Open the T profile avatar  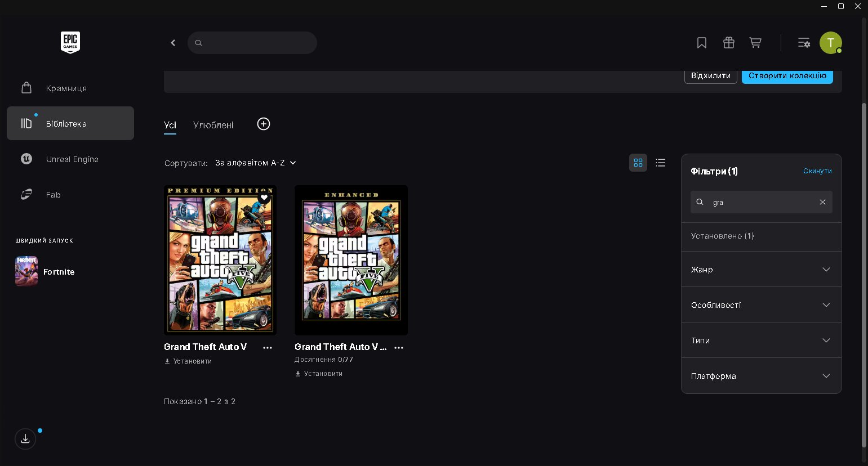coord(831,43)
